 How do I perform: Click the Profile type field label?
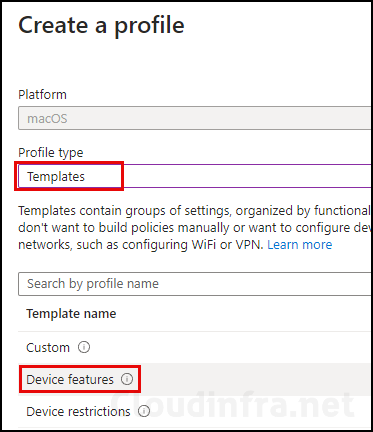51,153
